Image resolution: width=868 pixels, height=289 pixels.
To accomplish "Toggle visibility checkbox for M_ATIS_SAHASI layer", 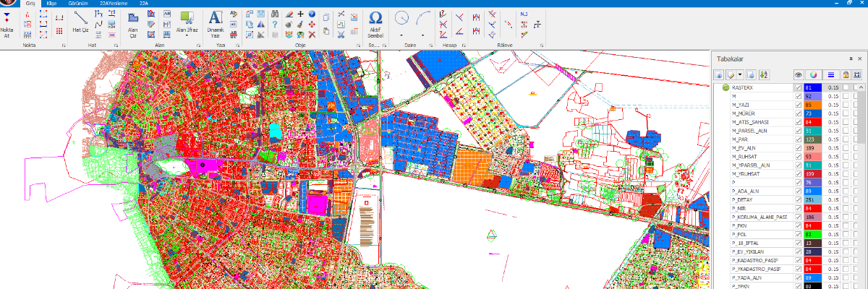I will [799, 122].
